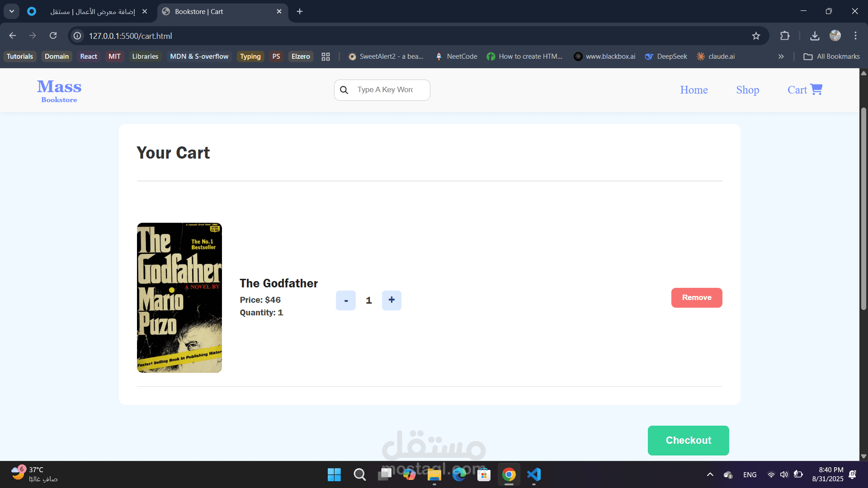Click the search magnifier icon in search box
868x488 pixels.
[x=344, y=90]
